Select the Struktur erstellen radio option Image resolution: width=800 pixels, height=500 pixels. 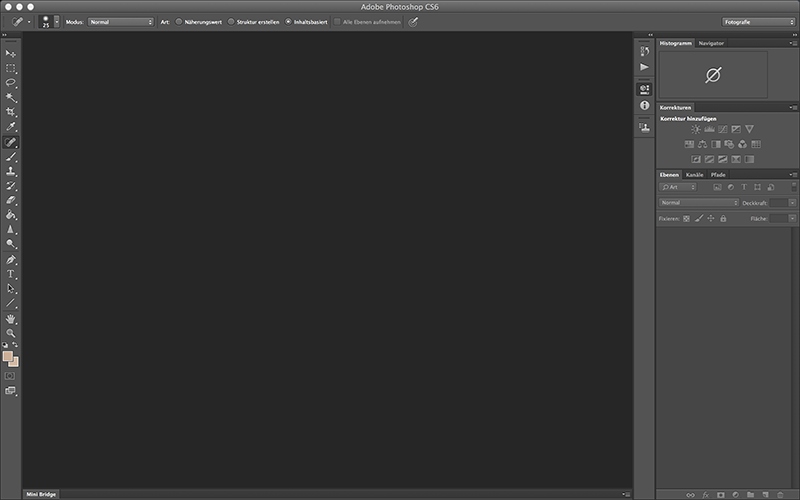click(231, 22)
